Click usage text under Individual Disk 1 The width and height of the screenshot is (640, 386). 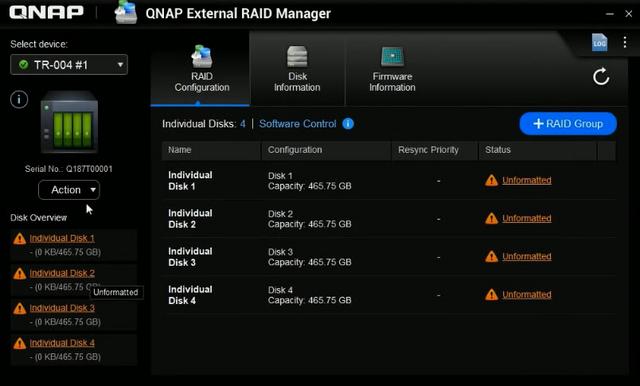pyautogui.click(x=65, y=252)
